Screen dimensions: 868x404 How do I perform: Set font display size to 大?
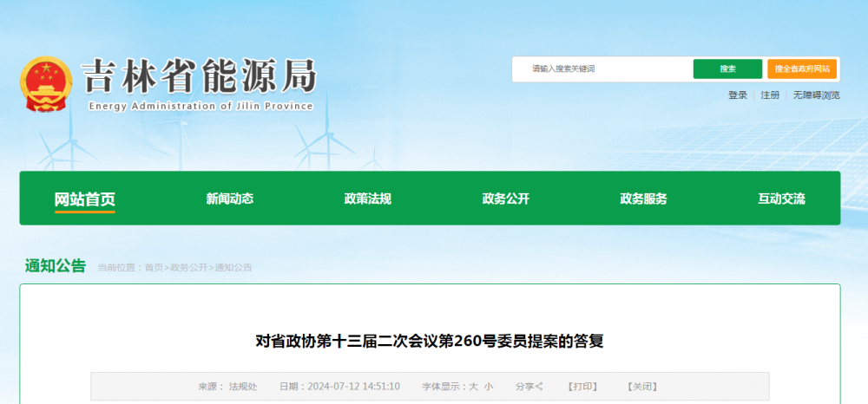pyautogui.click(x=473, y=387)
